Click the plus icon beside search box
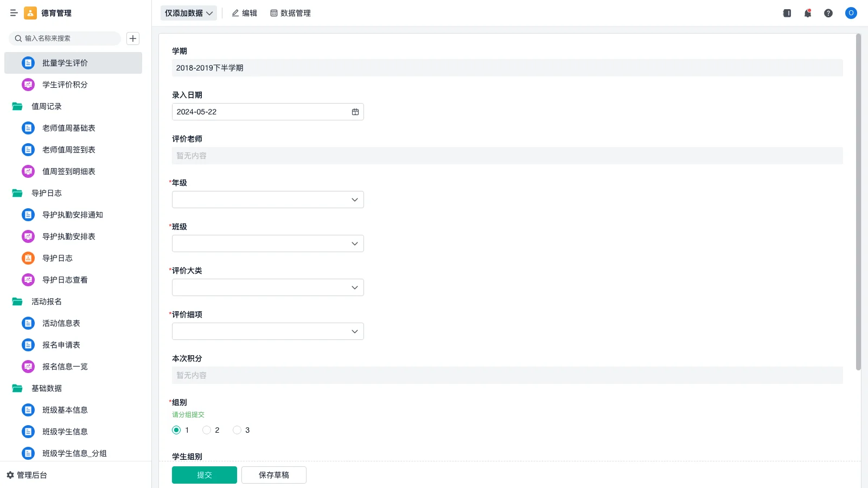868x488 pixels. pyautogui.click(x=133, y=38)
